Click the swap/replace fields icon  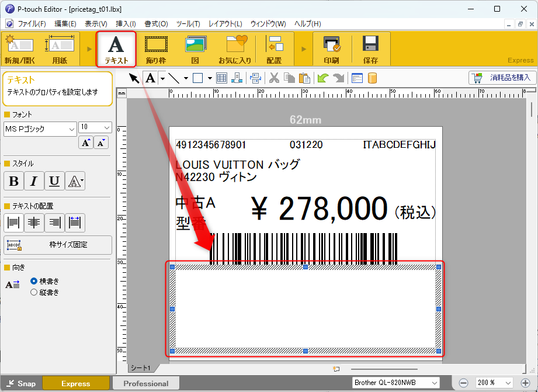coord(256,78)
